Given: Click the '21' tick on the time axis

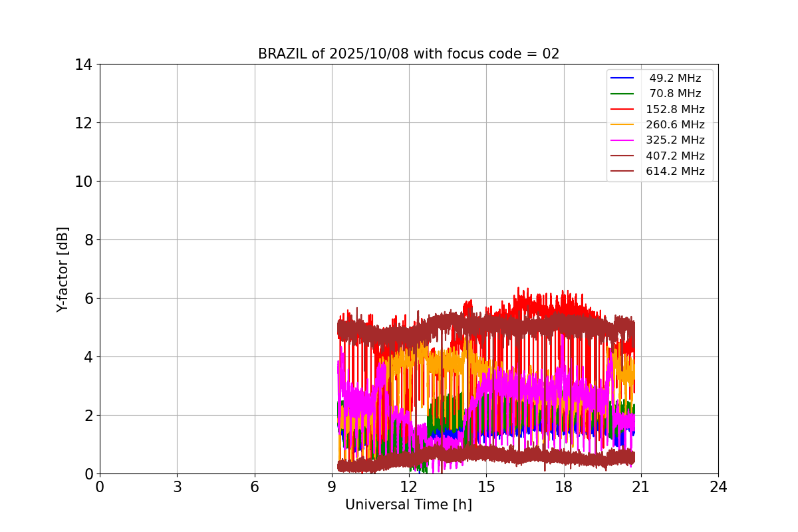Looking at the screenshot, I should pos(641,487).
